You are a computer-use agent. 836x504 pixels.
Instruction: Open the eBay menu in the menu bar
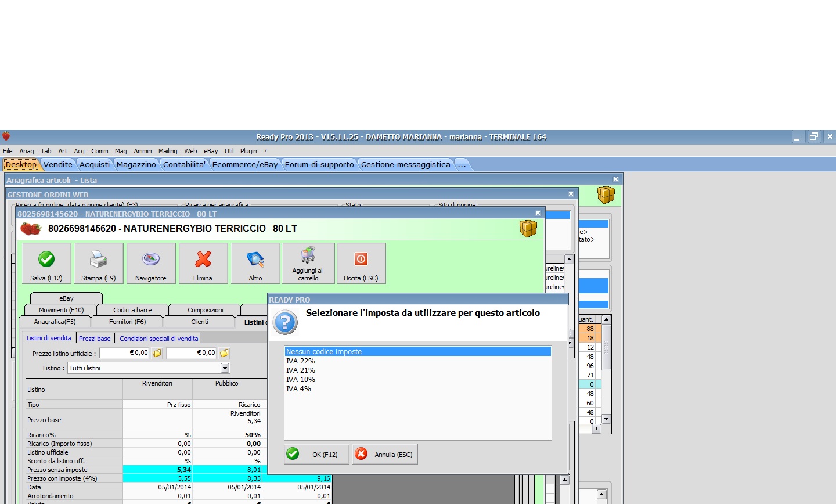coord(211,151)
